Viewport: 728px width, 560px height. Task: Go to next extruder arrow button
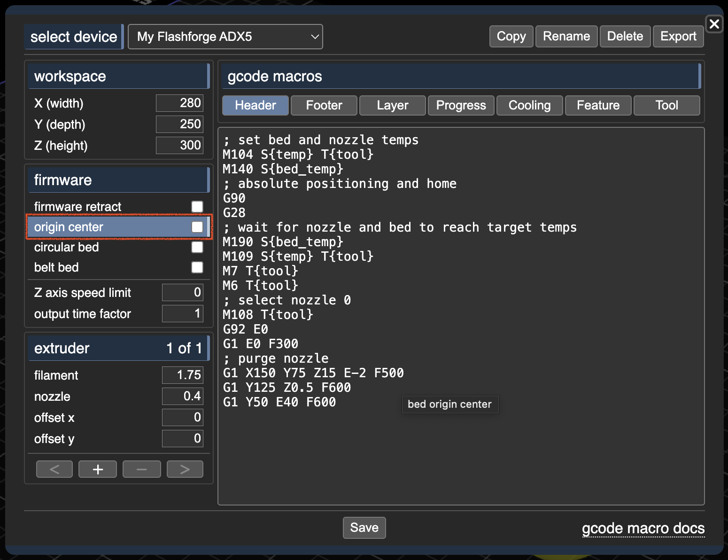click(x=185, y=469)
